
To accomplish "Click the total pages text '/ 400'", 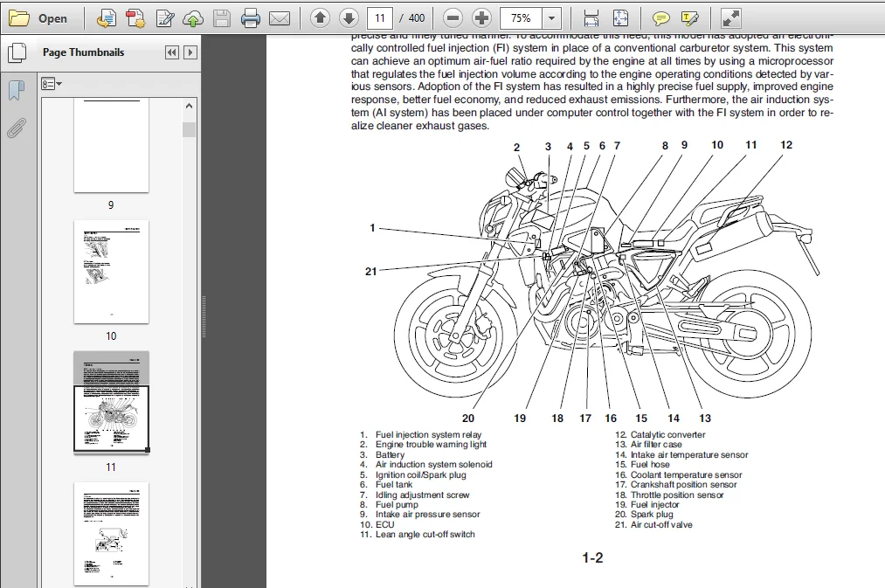I will [412, 18].
